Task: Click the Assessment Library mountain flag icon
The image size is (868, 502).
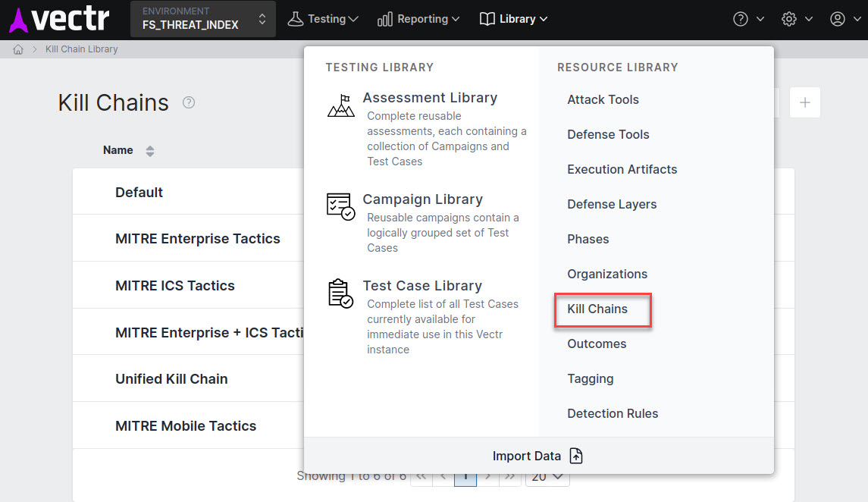Action: tap(341, 105)
